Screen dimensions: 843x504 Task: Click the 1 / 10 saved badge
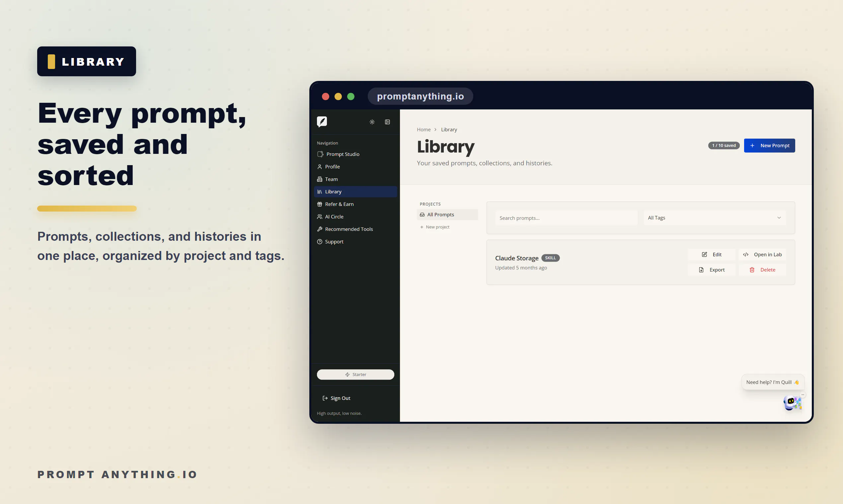pyautogui.click(x=724, y=145)
